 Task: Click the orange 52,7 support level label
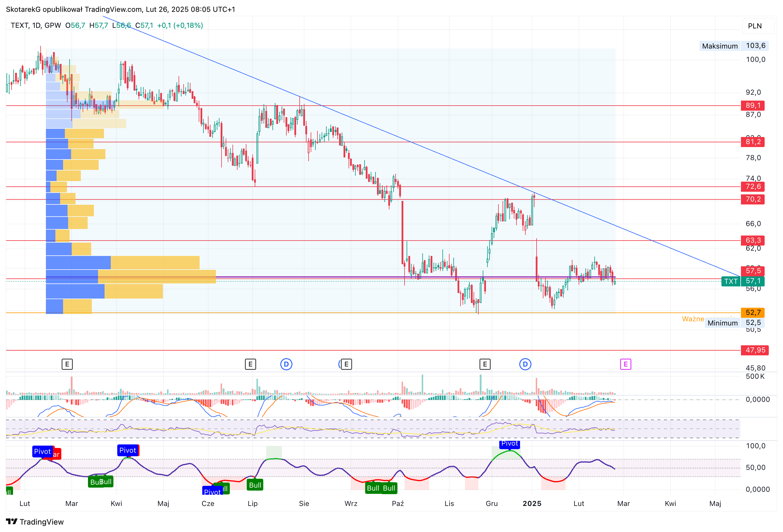(x=752, y=312)
